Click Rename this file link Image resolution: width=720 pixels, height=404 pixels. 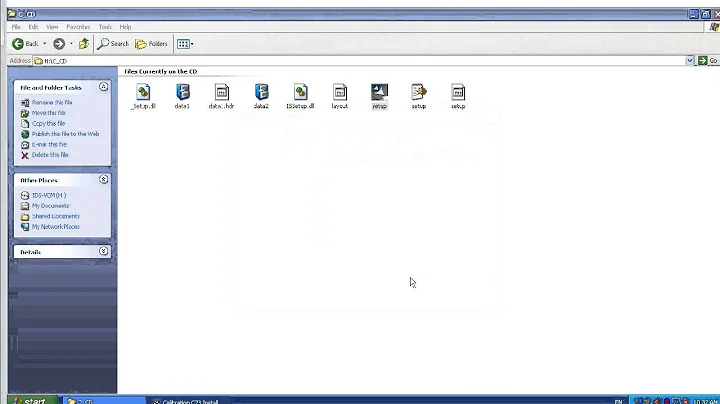pyautogui.click(x=52, y=102)
